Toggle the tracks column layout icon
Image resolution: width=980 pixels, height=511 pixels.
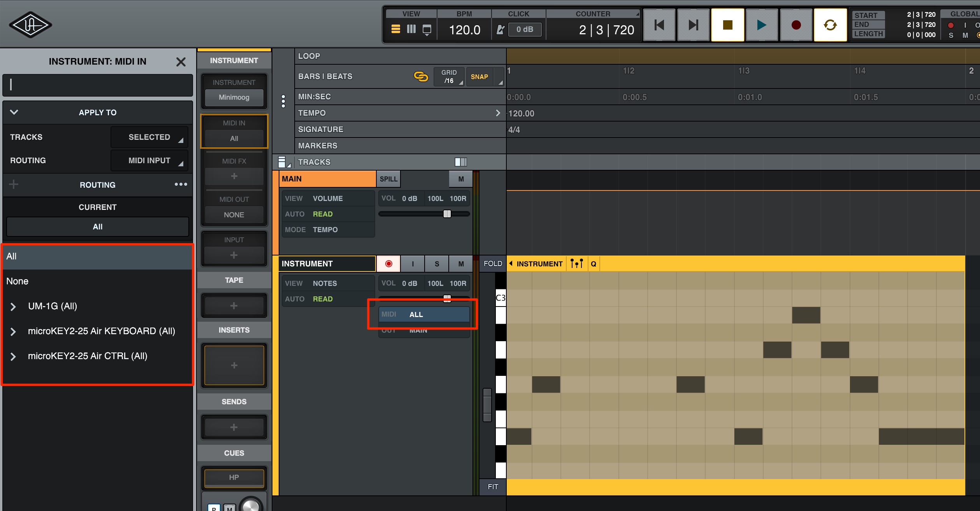pos(460,162)
